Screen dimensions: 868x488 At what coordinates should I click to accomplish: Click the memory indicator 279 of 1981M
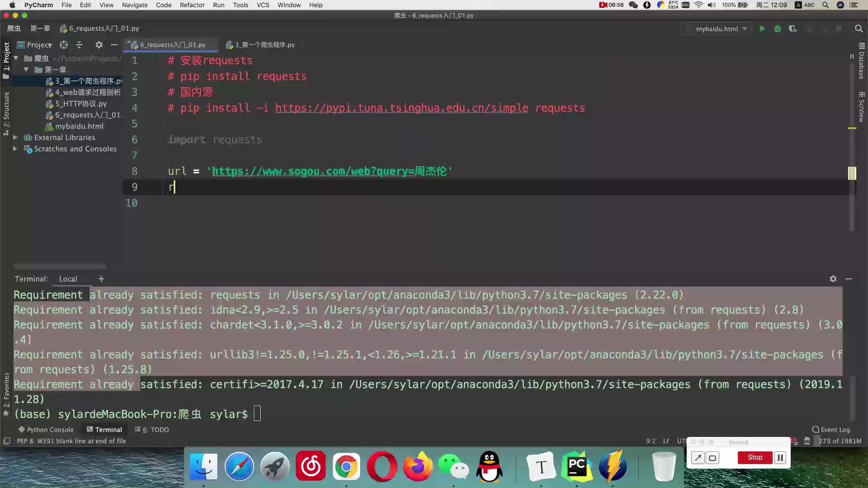[840, 441]
